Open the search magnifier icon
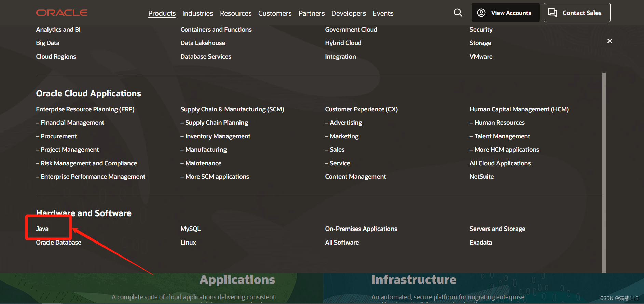 coord(458,13)
